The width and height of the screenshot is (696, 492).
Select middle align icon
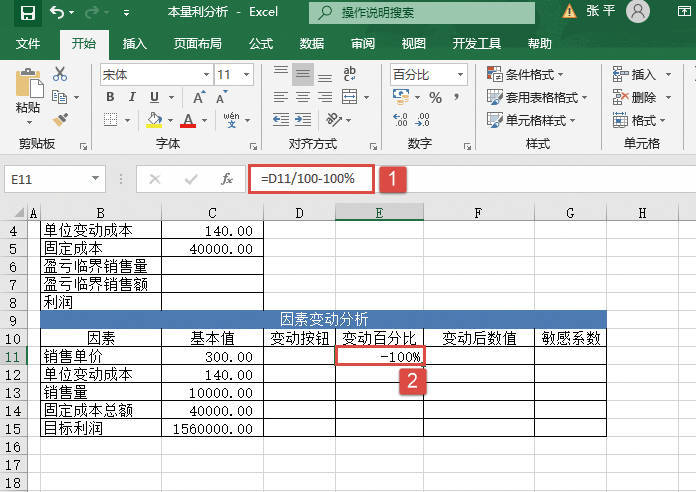pyautogui.click(x=303, y=74)
